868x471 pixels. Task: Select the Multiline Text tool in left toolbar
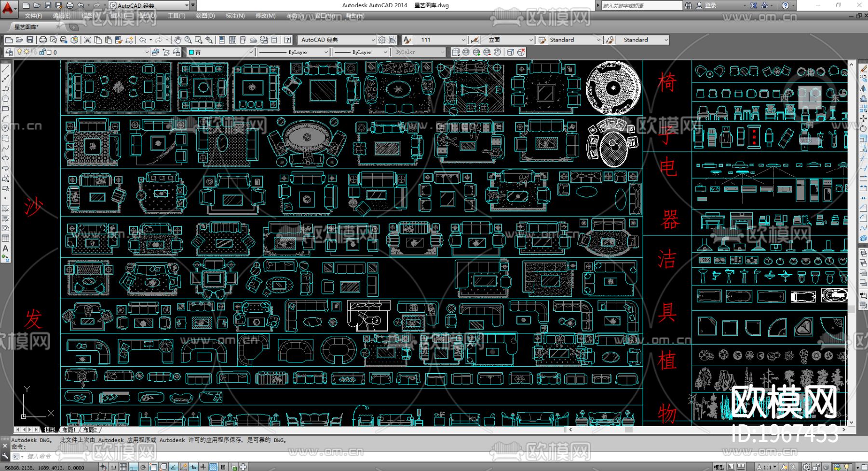click(x=5, y=249)
